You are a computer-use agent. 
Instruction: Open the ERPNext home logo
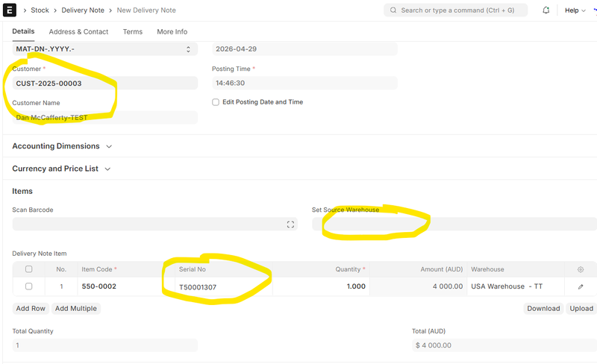pyautogui.click(x=10, y=10)
